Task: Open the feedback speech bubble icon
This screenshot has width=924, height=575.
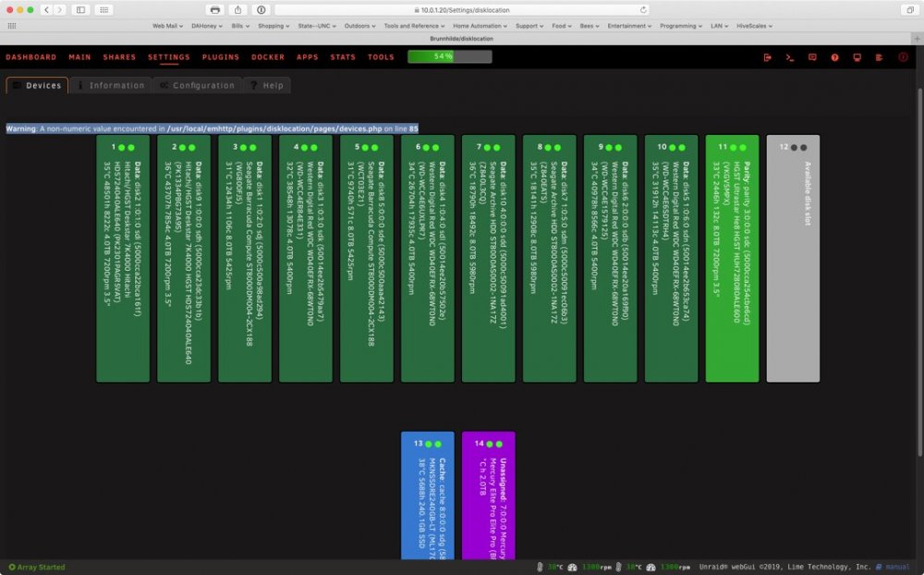Action: (x=812, y=57)
